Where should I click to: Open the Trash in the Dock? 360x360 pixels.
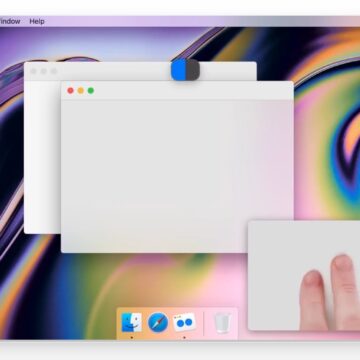pos(222,323)
